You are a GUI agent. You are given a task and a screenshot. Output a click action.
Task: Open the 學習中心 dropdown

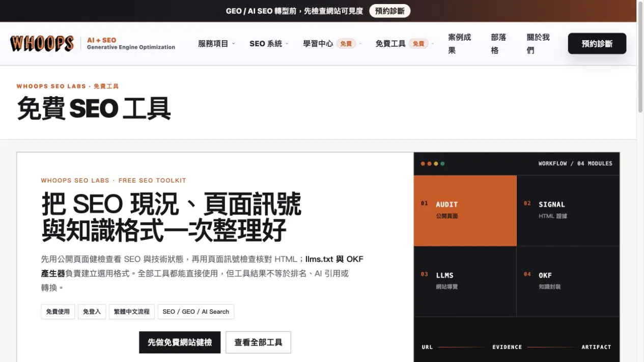pos(332,44)
